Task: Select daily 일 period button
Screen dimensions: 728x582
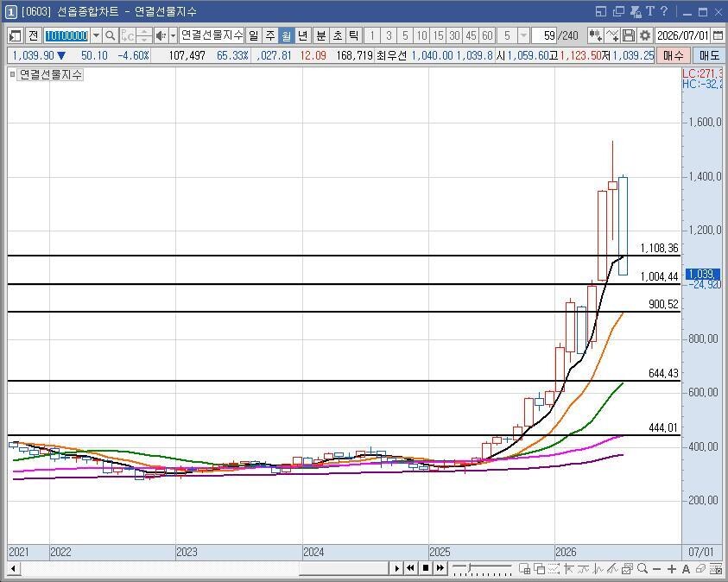Action: tap(254, 35)
